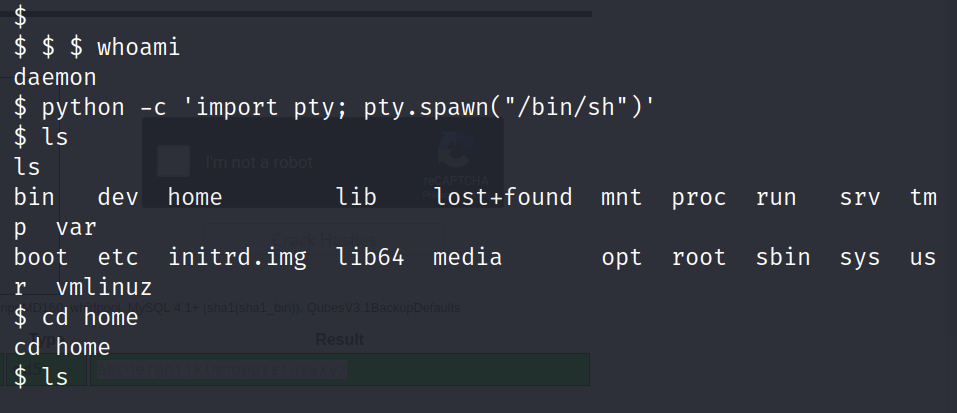
Task: Click the reCAPTCHA text under the logo
Action: pos(456,181)
